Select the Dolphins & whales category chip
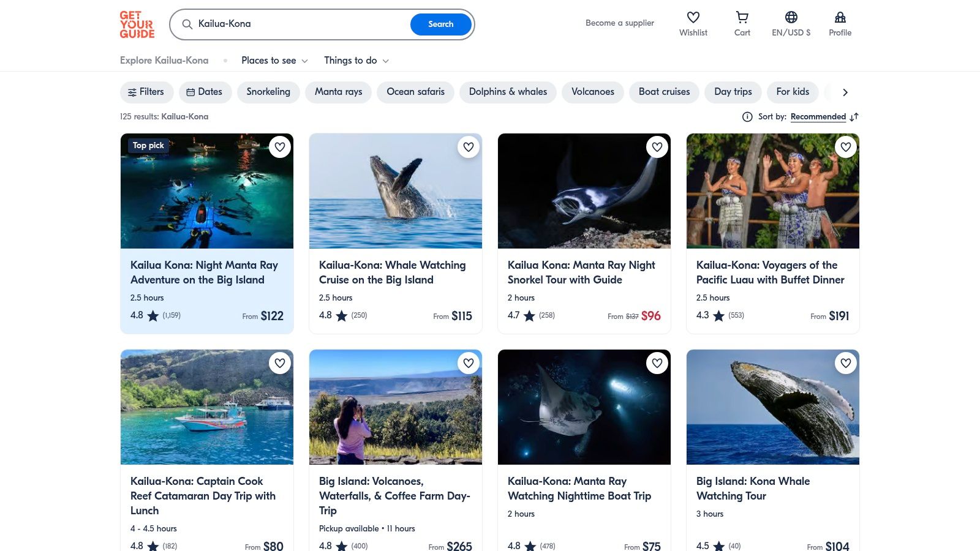Viewport: 980px width, 551px height. pyautogui.click(x=508, y=92)
